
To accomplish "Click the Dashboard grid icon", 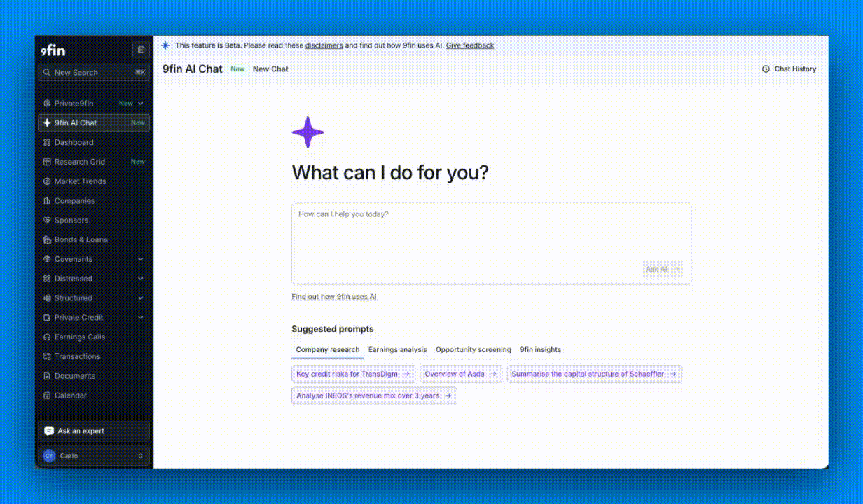I will click(x=47, y=142).
